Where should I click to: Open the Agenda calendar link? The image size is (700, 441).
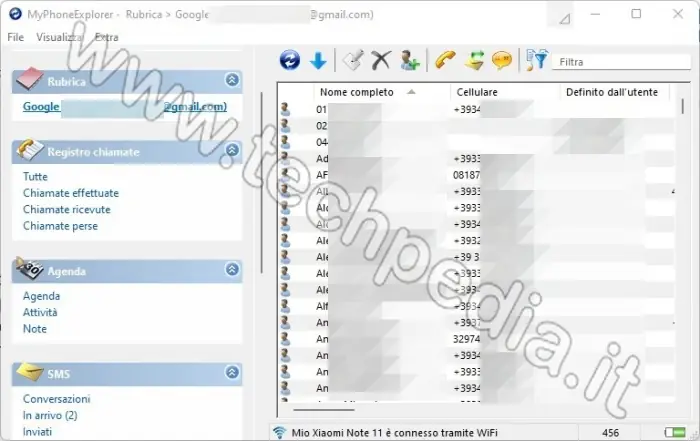(42, 296)
